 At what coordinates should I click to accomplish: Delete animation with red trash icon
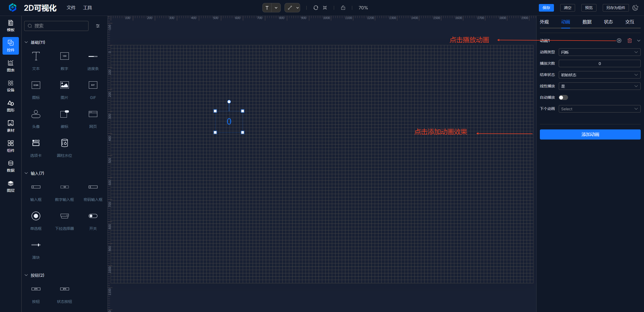(629, 41)
